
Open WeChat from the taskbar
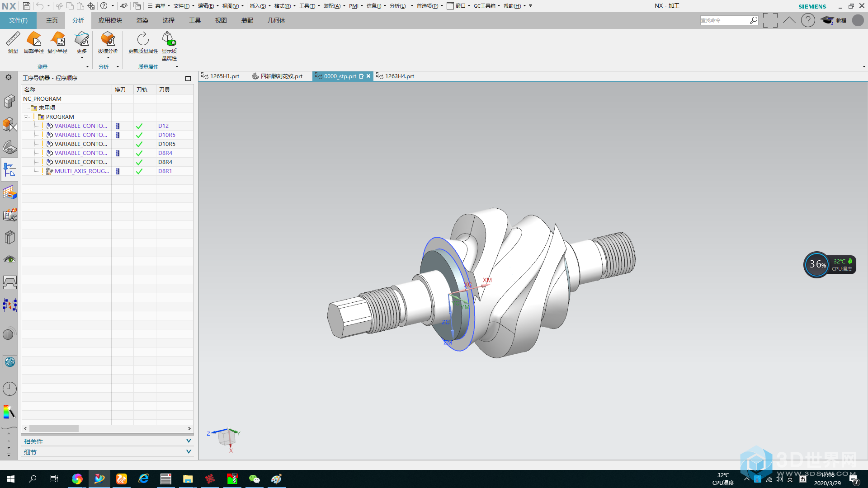(255, 479)
